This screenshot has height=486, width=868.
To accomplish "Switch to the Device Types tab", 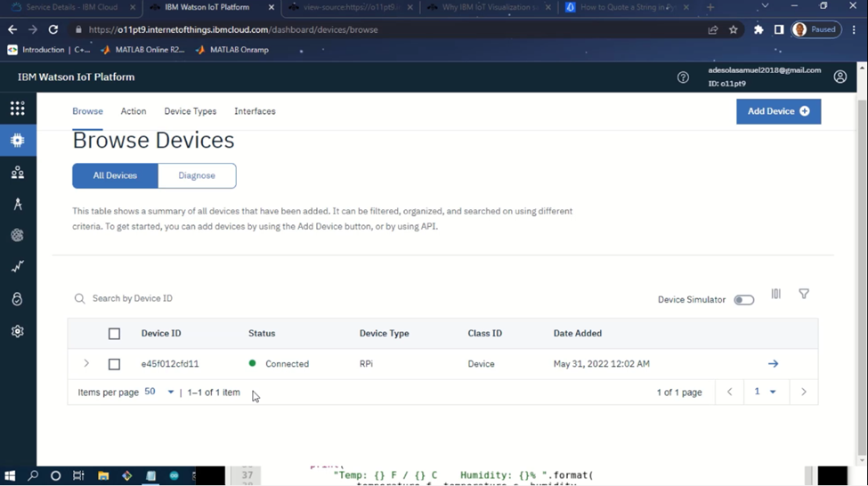I will [x=190, y=111].
